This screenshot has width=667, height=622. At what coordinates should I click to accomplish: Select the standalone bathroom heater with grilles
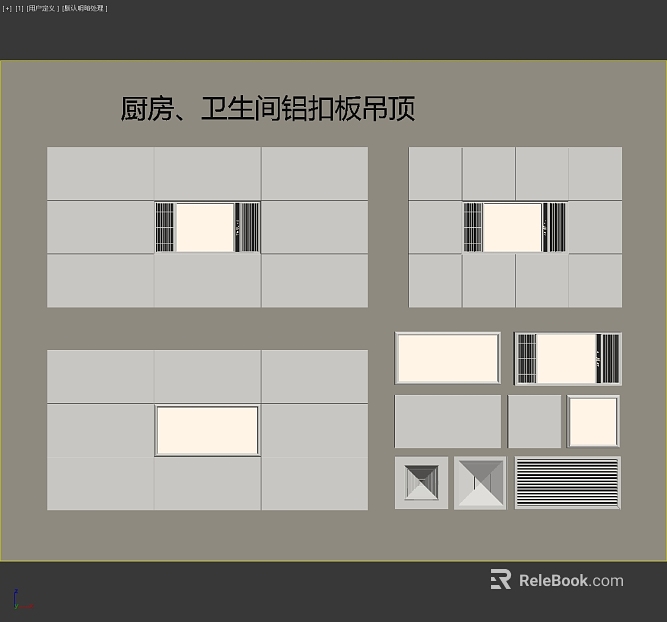pos(568,359)
